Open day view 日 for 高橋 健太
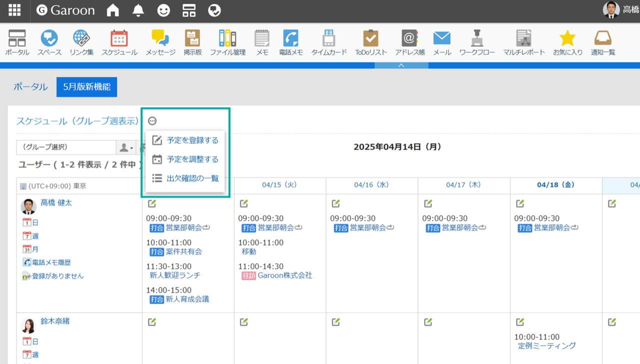Viewport: 640px width, 364px height. click(x=30, y=223)
